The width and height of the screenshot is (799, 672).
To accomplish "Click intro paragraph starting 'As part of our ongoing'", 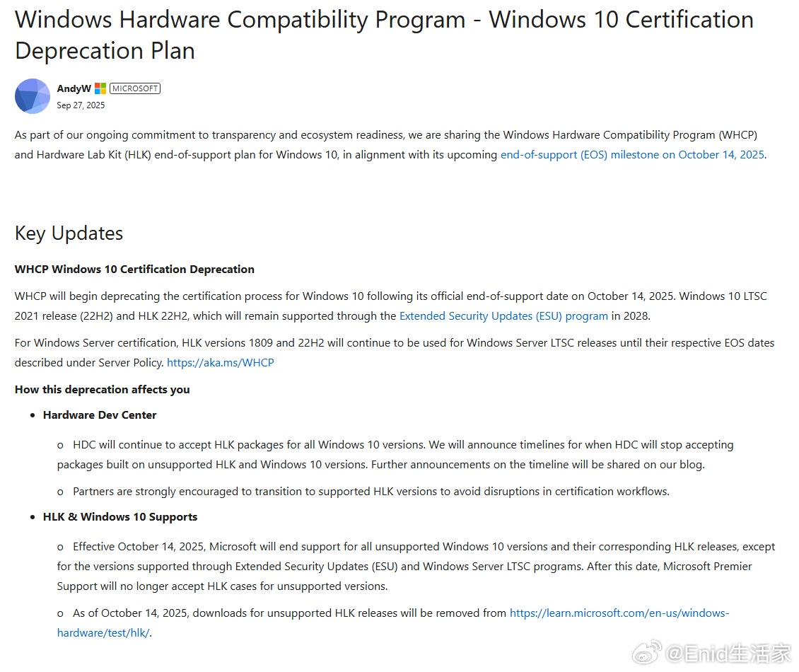I will pos(390,145).
